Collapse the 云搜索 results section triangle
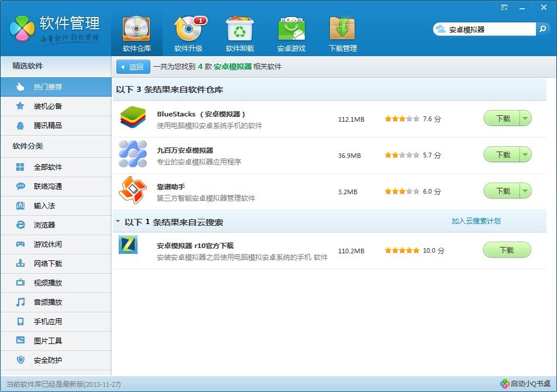 point(118,222)
